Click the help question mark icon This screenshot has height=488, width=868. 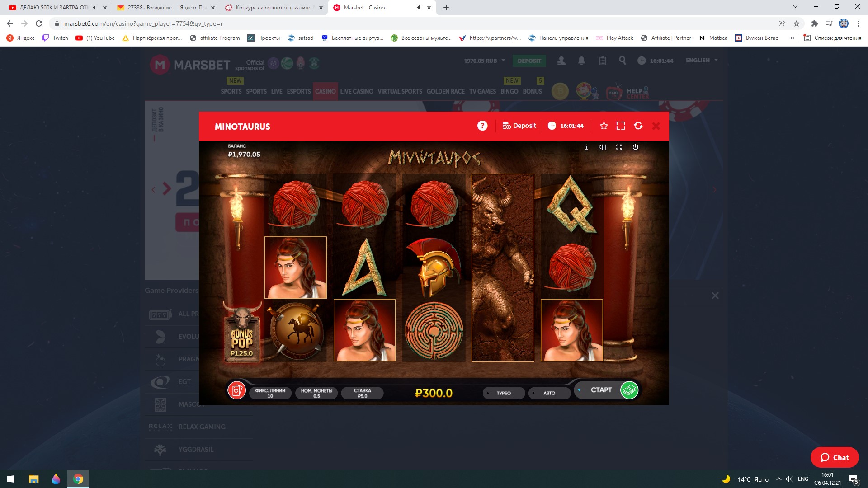pos(482,126)
